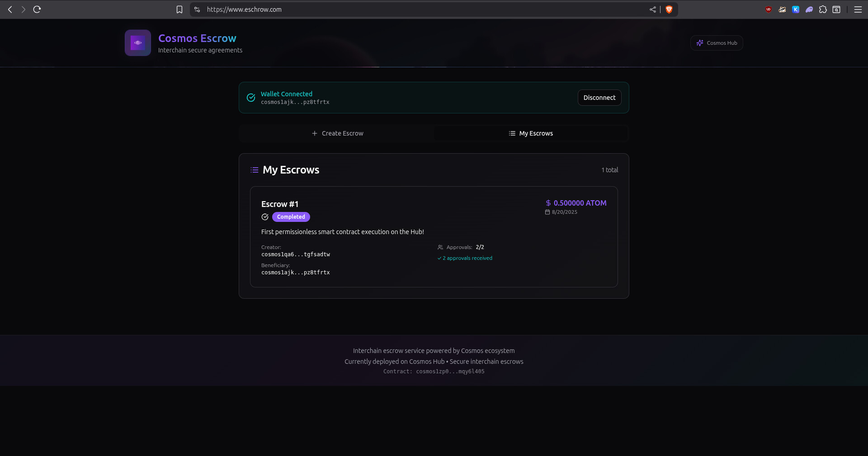This screenshot has width=868, height=456.
Task: Click the browser share icon
Action: point(653,9)
